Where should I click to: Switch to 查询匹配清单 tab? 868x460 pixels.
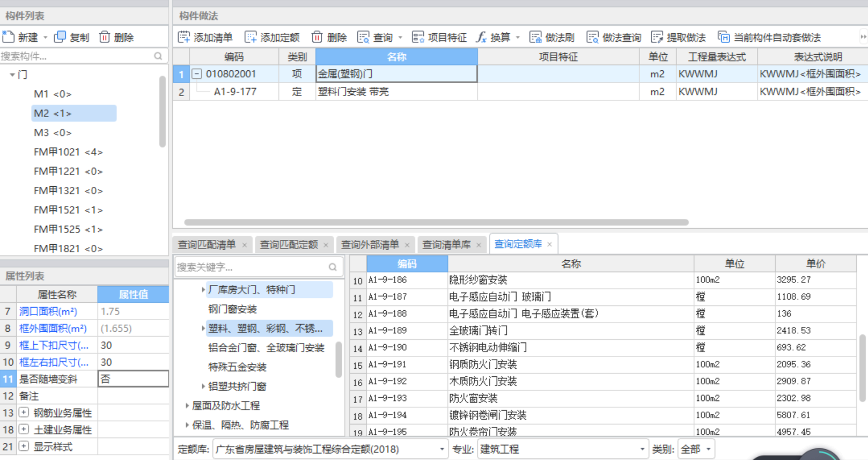tap(207, 245)
